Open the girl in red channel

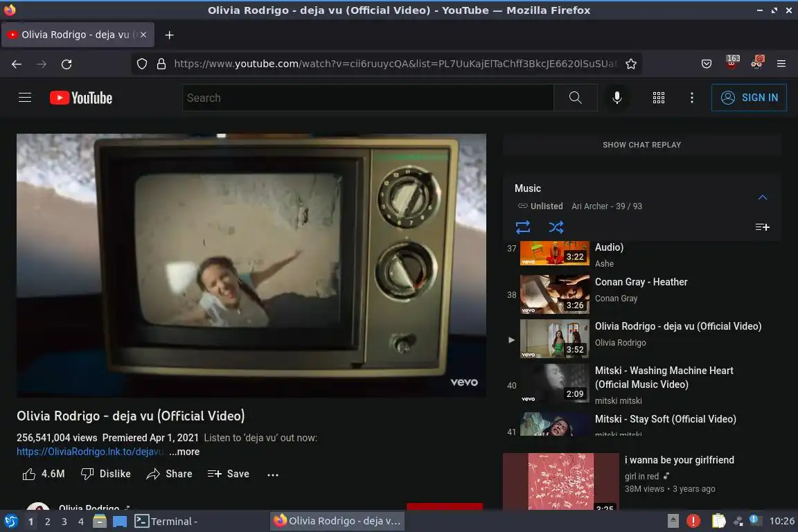pos(641,476)
